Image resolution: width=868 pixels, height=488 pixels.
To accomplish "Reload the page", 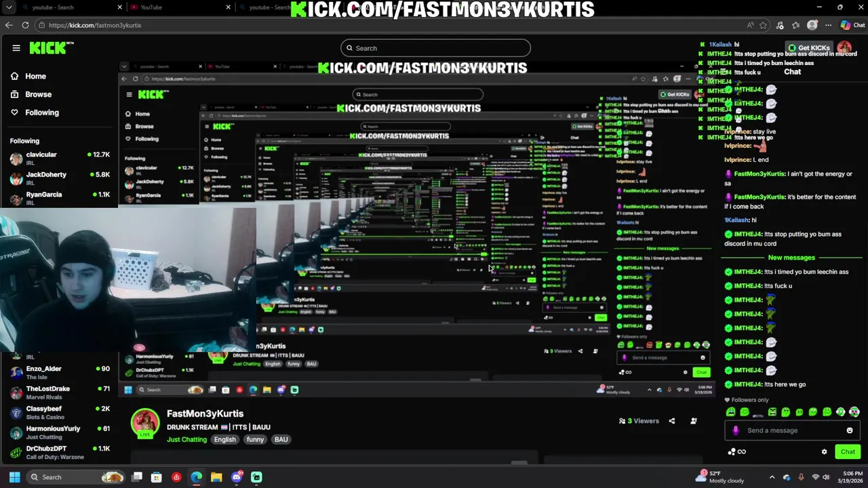I will click(25, 25).
